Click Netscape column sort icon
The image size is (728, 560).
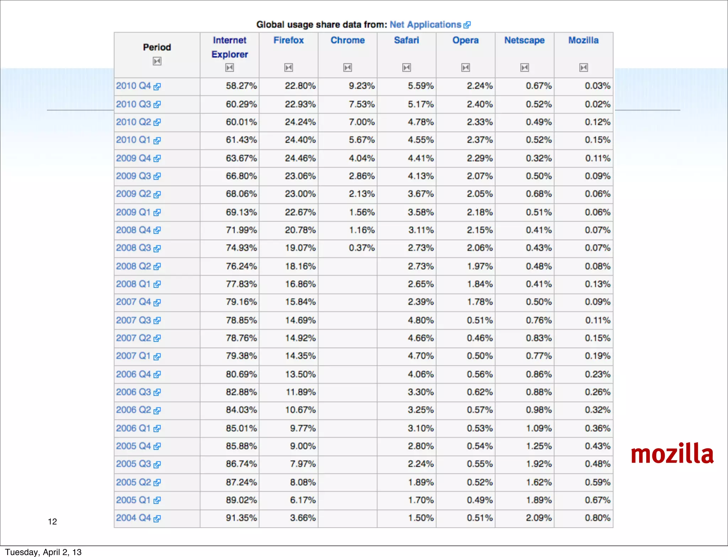click(524, 68)
